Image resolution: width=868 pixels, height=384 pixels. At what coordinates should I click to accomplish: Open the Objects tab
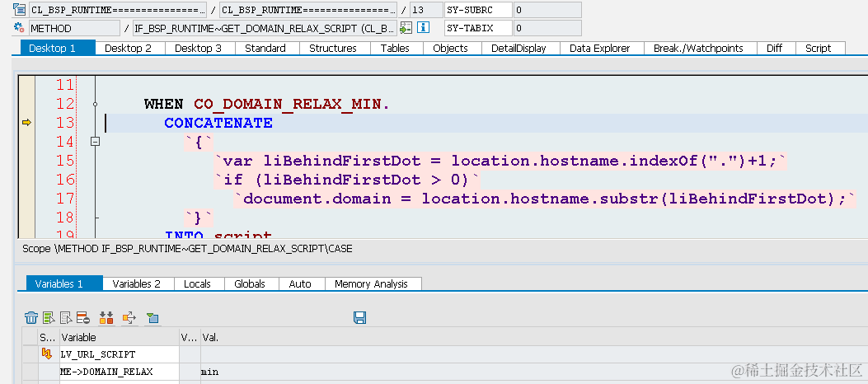click(x=452, y=48)
